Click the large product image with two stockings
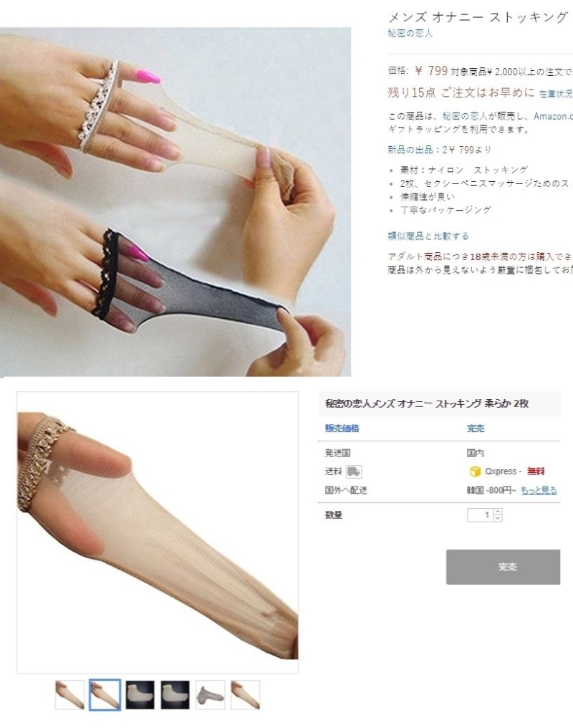Screen dimensions: 573x728 click(175, 202)
